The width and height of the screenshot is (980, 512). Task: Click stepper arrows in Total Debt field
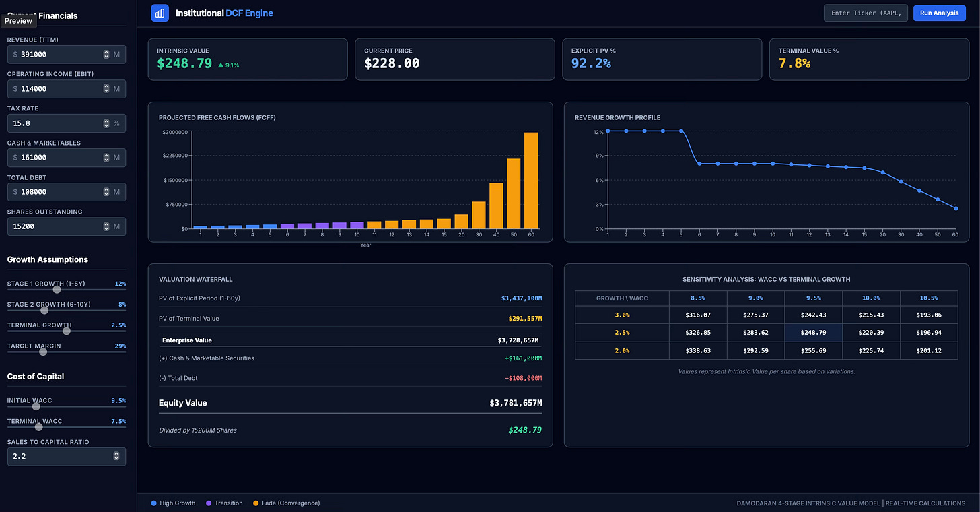point(106,192)
